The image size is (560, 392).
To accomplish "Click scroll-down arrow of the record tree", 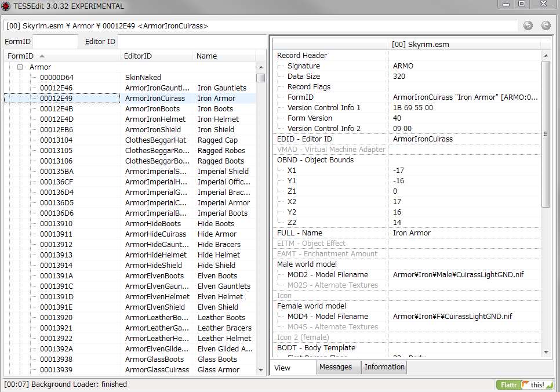I will point(261,370).
